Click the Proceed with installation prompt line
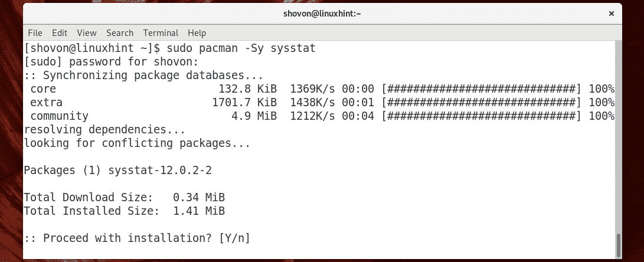This screenshot has height=262, width=644. (x=137, y=238)
